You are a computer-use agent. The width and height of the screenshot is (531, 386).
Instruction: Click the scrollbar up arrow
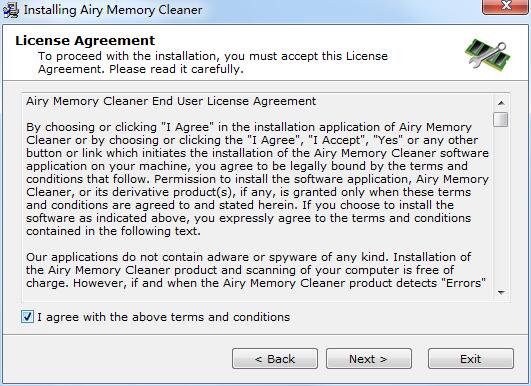coord(501,102)
